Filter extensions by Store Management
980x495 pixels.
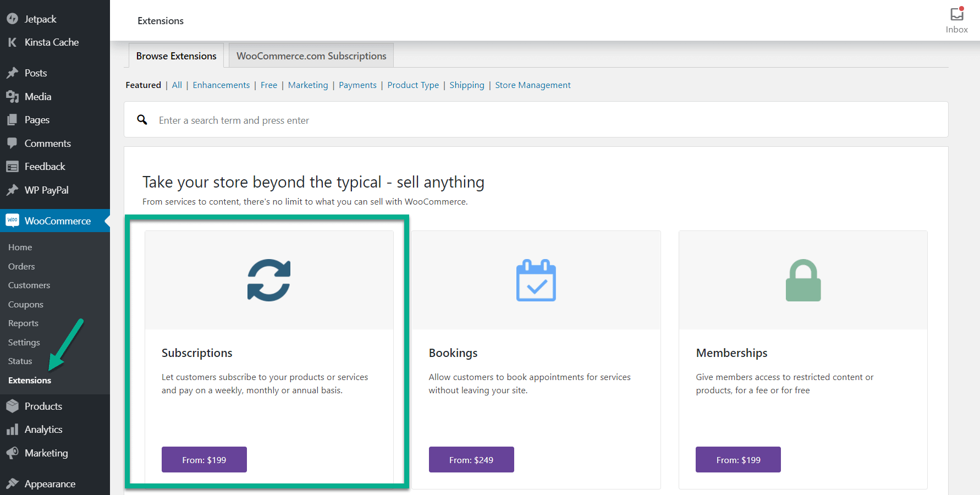(x=532, y=85)
